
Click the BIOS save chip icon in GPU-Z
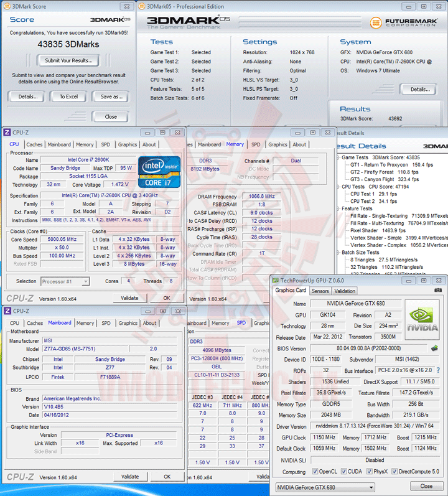coord(435,349)
